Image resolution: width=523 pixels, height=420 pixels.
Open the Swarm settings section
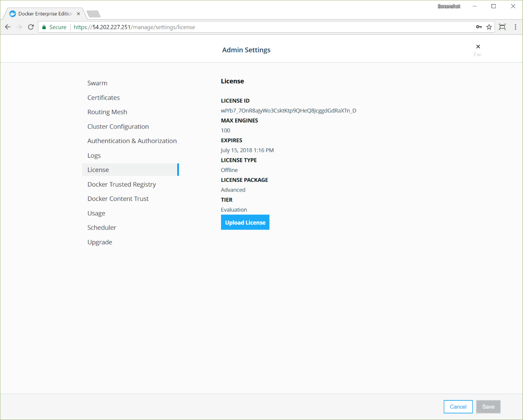tap(97, 83)
